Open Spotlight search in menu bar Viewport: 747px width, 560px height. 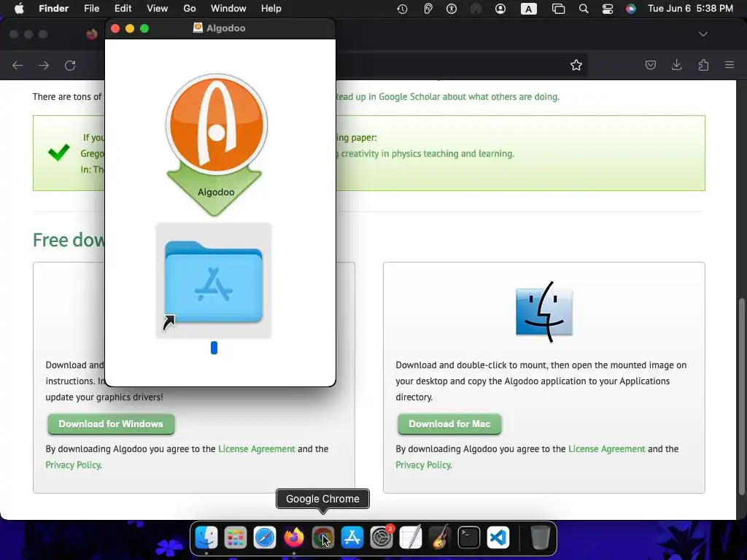(x=583, y=9)
